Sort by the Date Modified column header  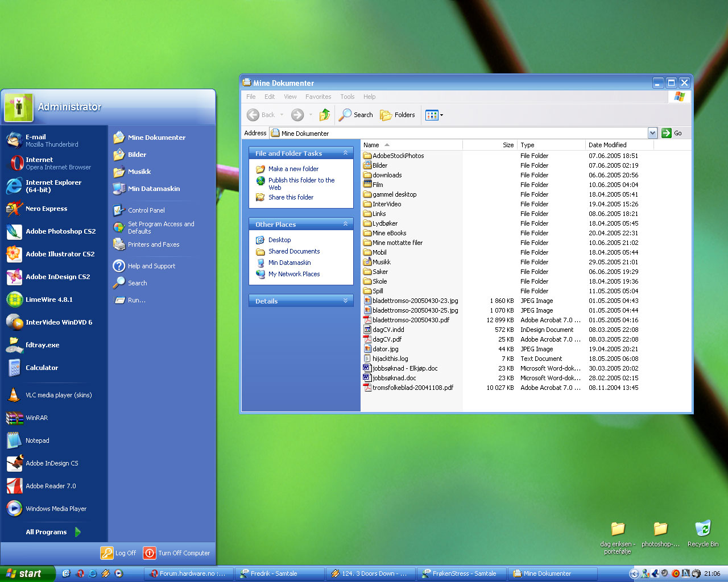[x=619, y=145]
